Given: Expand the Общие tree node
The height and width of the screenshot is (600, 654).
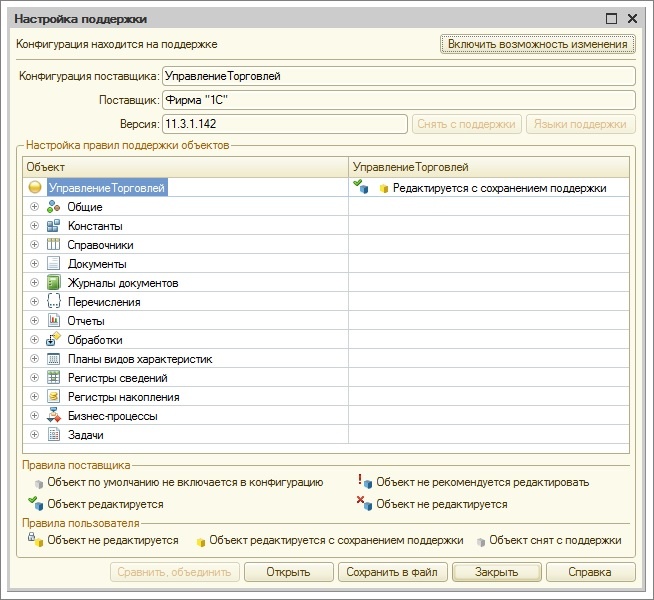Looking at the screenshot, I should [x=35, y=206].
